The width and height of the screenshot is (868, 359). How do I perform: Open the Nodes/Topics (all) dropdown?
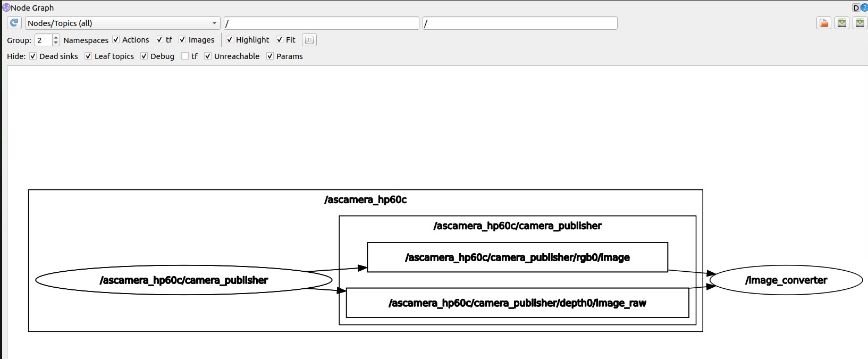(123, 23)
